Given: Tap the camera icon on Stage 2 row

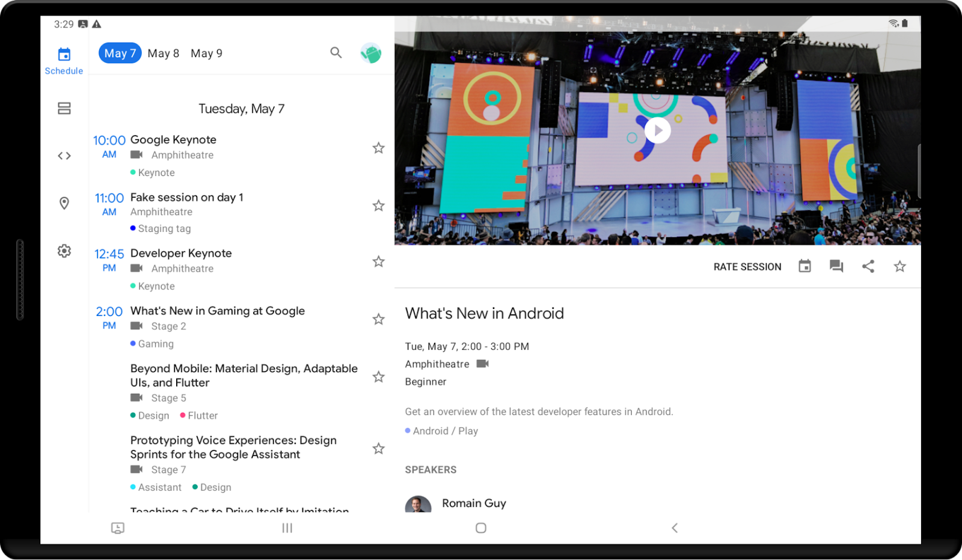Looking at the screenshot, I should pos(136,326).
